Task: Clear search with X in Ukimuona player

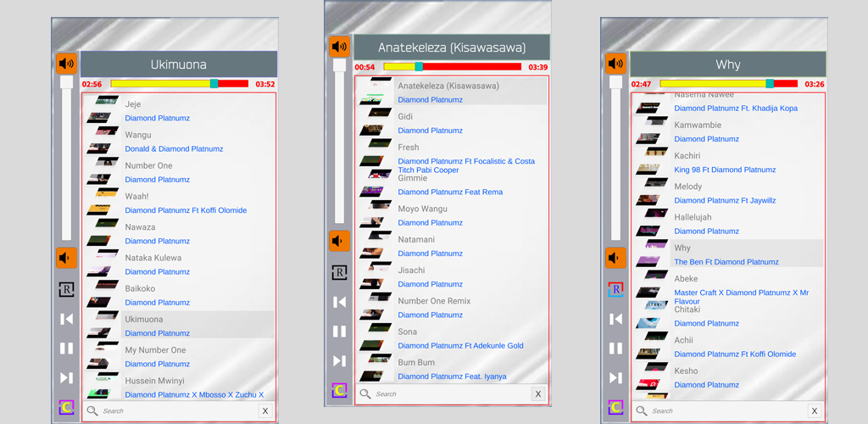Action: [265, 410]
